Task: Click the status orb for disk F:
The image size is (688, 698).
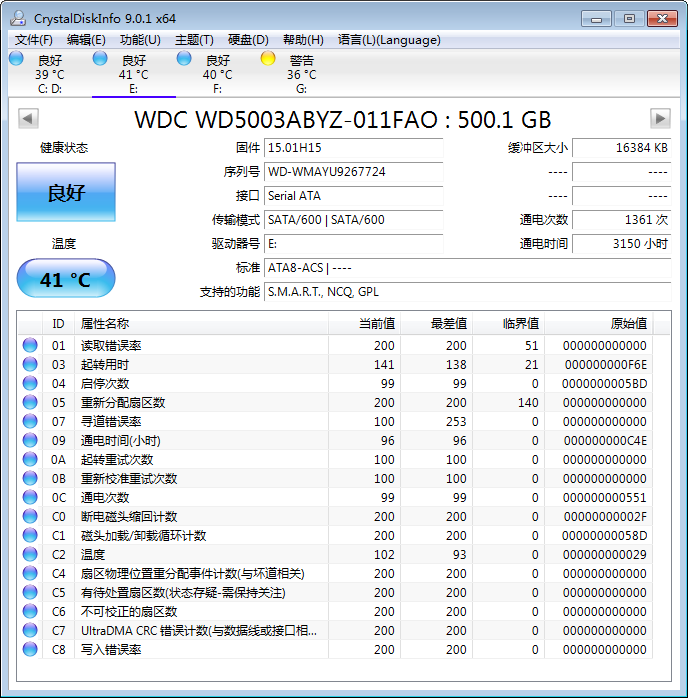Action: (x=184, y=59)
